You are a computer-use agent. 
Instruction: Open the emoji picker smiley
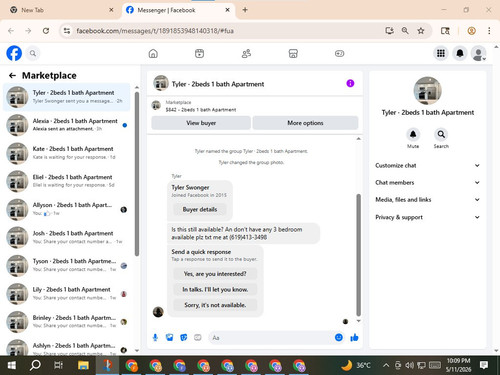339,338
